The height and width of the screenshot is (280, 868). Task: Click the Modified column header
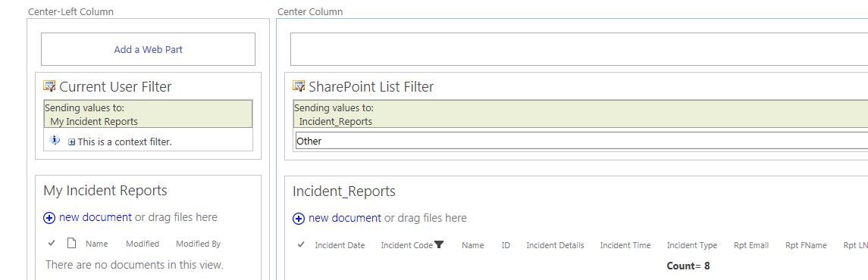pos(143,244)
